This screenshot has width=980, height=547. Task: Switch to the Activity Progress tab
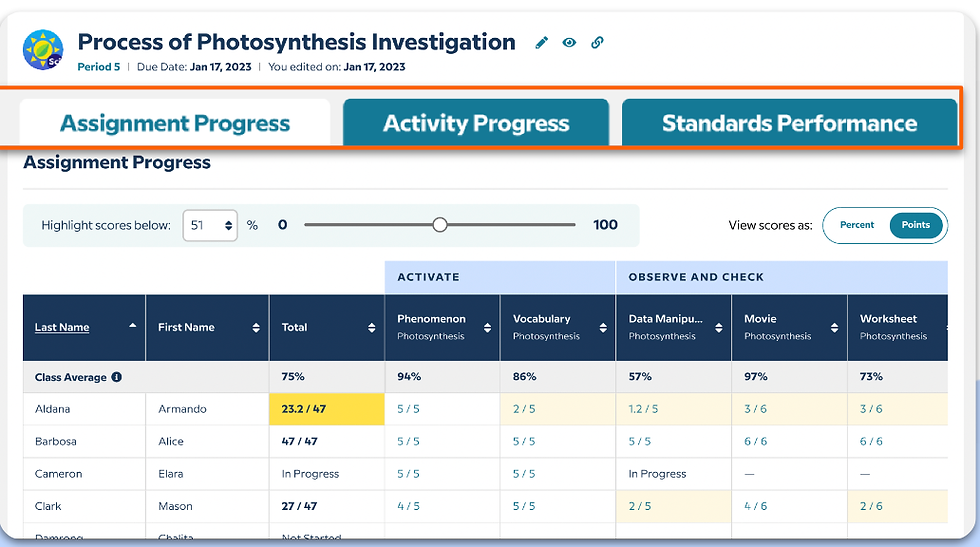(476, 123)
